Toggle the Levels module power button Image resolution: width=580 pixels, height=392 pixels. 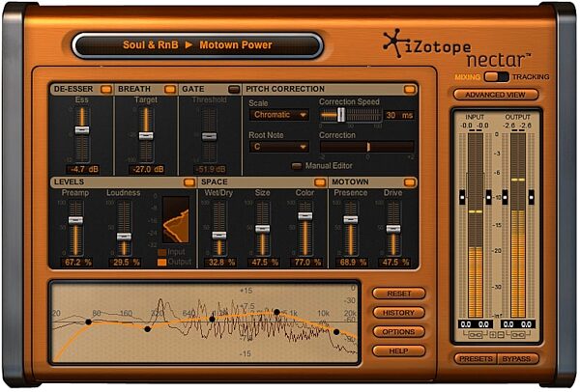[x=189, y=182]
